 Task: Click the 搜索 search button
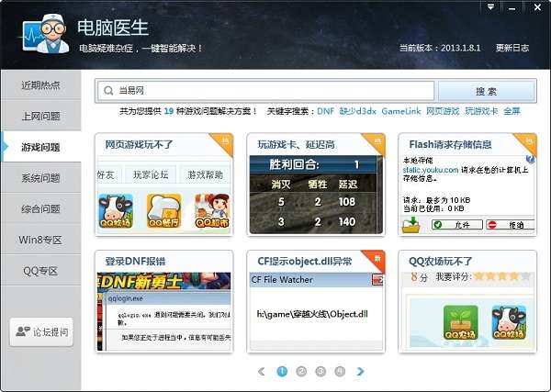coord(487,91)
